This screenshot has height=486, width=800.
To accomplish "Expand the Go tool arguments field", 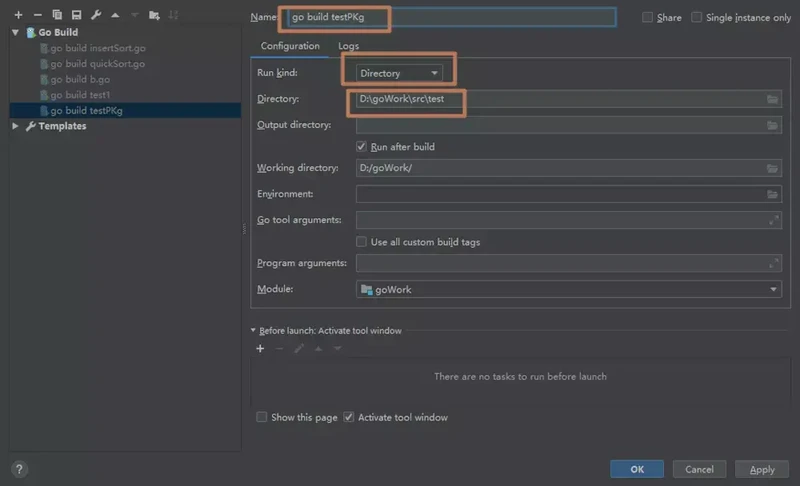I will point(773,220).
